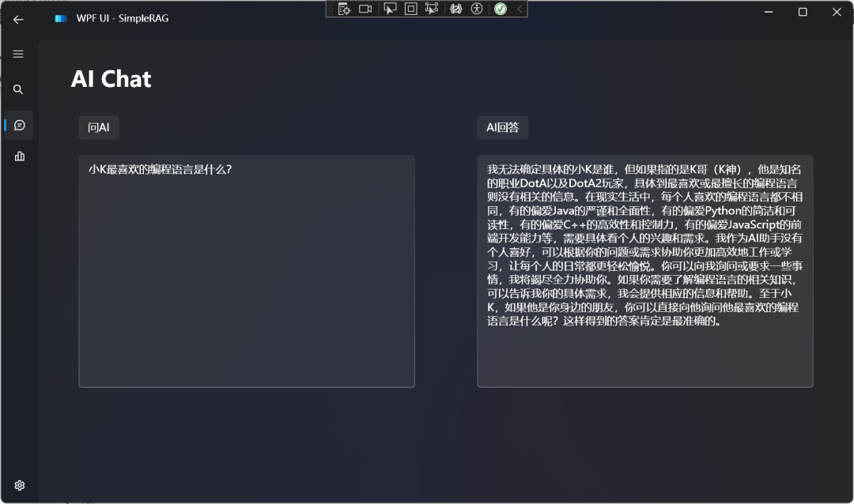Click the back arrow at top left
854x504 pixels.
pyautogui.click(x=17, y=19)
